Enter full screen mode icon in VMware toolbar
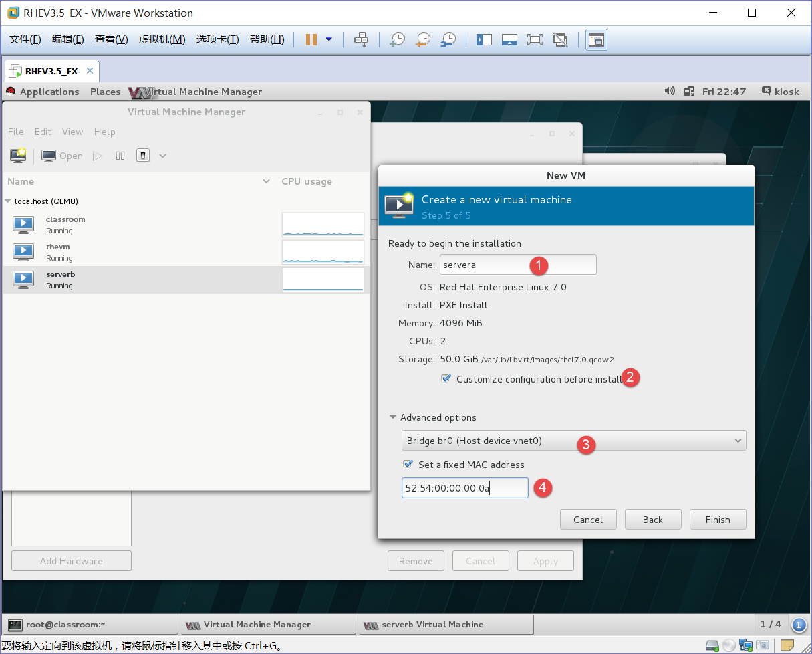The width and height of the screenshot is (812, 654). click(x=535, y=39)
